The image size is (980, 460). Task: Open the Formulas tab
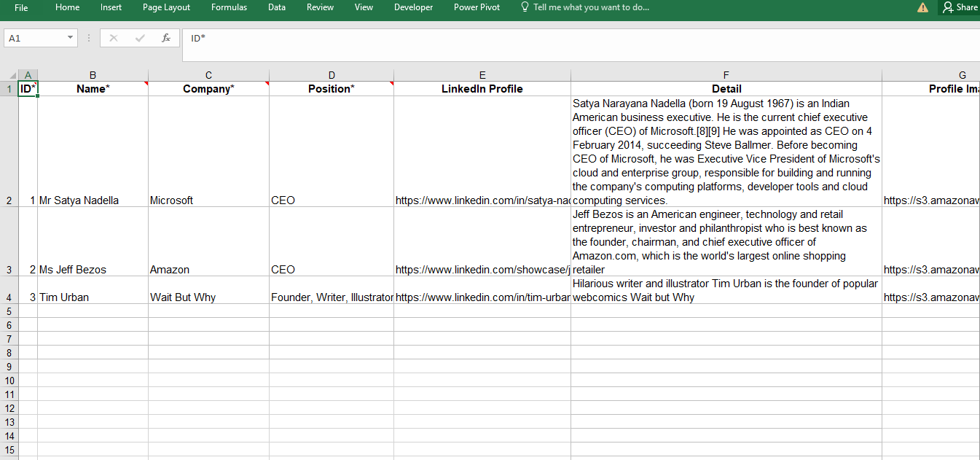pyautogui.click(x=229, y=7)
